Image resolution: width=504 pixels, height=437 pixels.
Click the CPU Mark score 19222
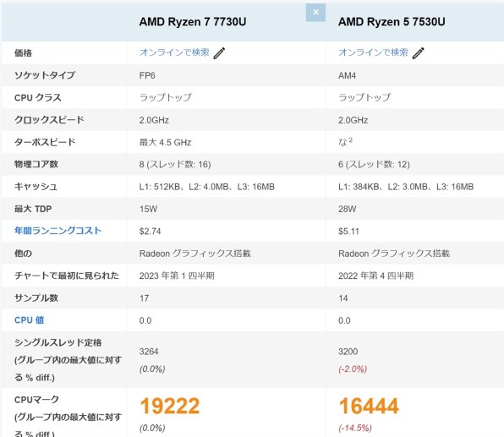[170, 406]
